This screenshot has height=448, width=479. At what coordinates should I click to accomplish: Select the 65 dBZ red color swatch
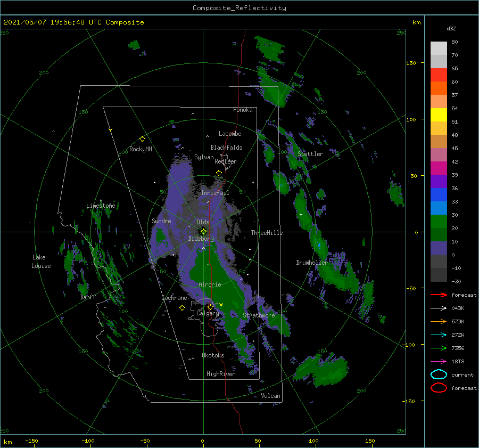pos(439,75)
